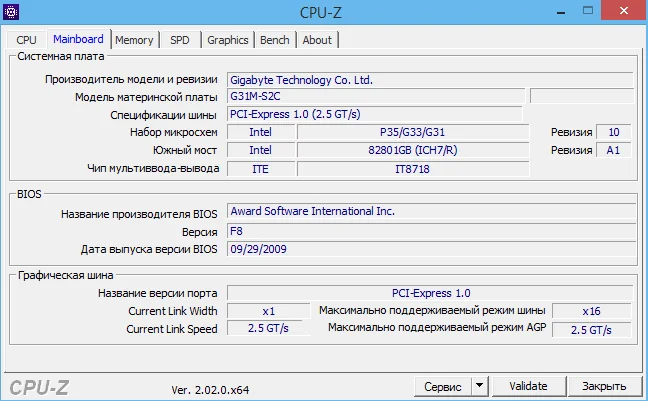
Task: Click the PCI-Express 1.0 (2.5 GT/s) bus specification
Action: point(375,114)
